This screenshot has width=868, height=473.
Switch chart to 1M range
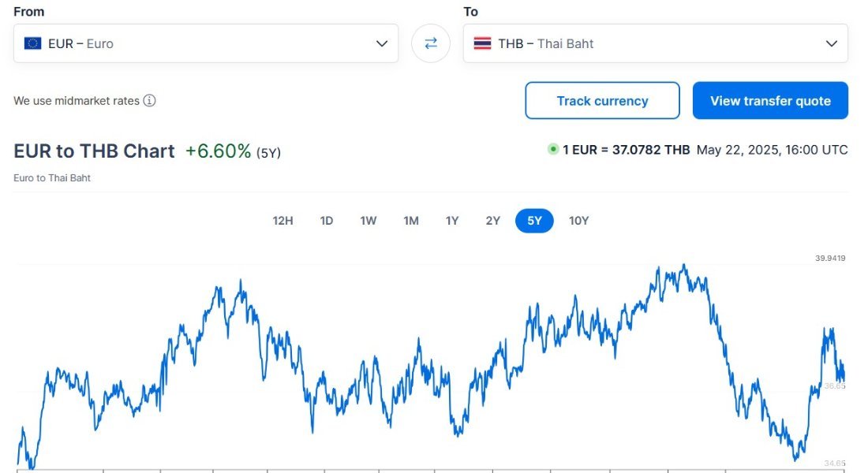411,221
